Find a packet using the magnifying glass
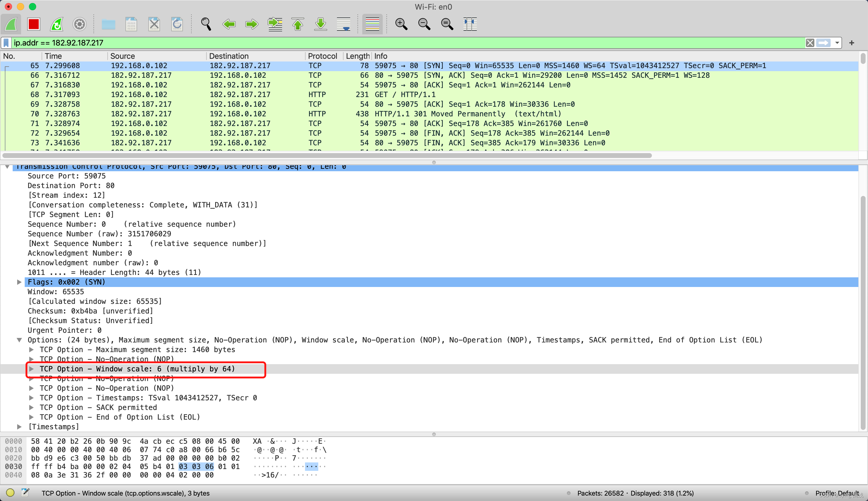 point(205,24)
